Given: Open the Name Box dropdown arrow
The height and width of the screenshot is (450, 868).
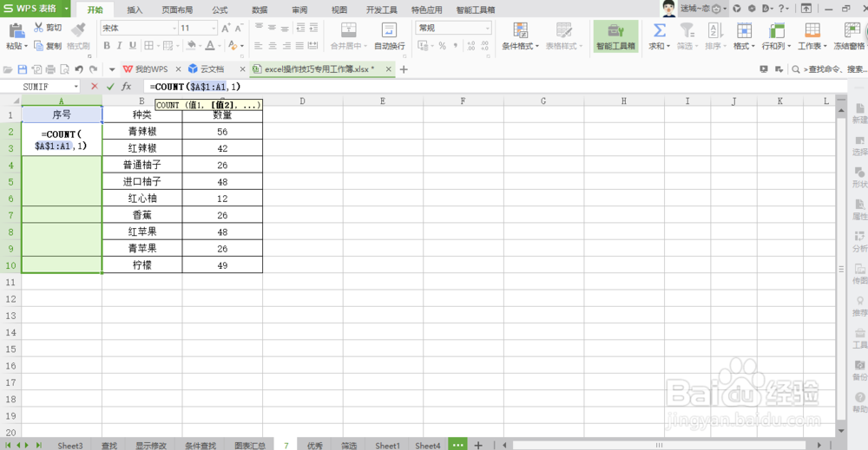Looking at the screenshot, I should coord(76,87).
